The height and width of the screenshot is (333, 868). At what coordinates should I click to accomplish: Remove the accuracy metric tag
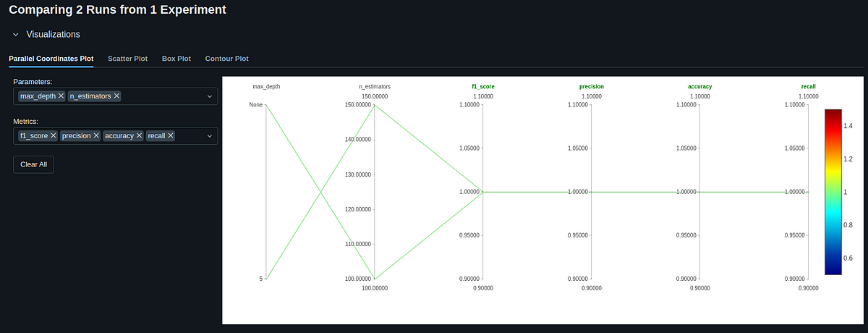[138, 135]
